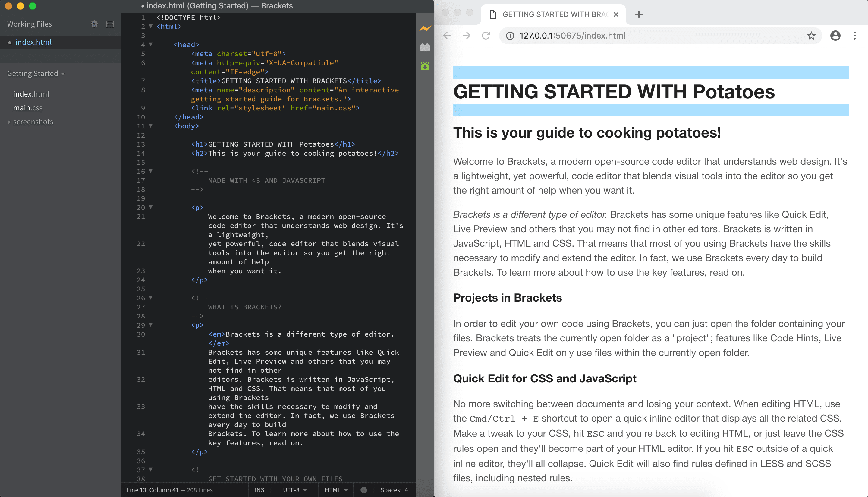Fold the comment block at line 37
This screenshot has width=868, height=497.
[151, 470]
